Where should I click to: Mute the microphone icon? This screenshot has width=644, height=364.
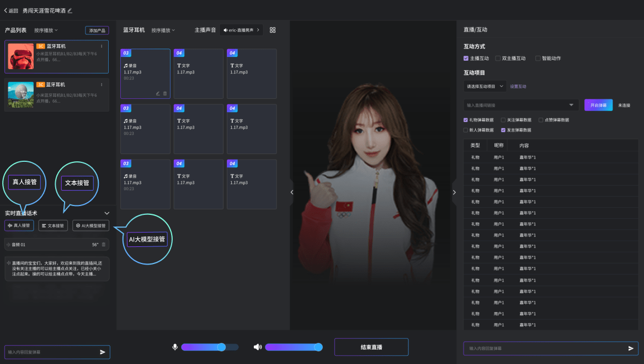coord(175,347)
